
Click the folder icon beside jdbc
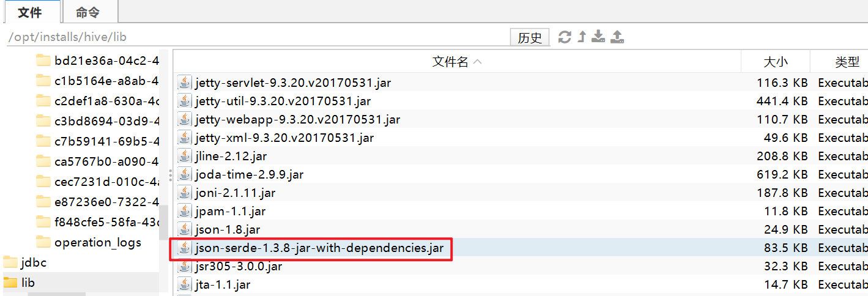coord(10,262)
